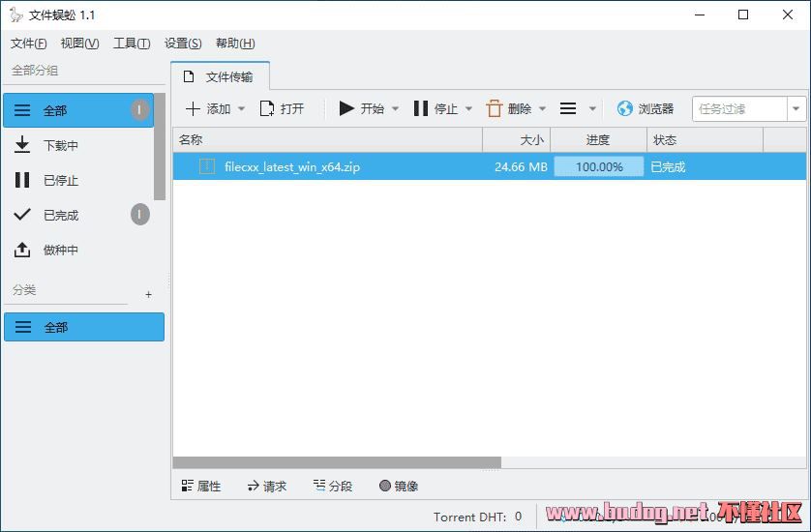Click the horizontal scrollbar under the task list
Screen dimensions: 811x532
click(x=337, y=462)
